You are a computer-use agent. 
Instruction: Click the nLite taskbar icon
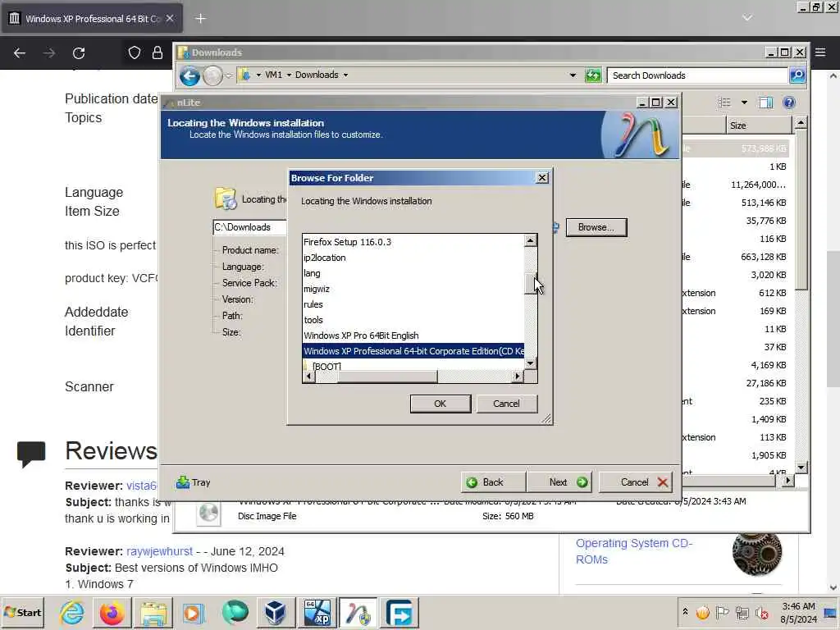click(358, 613)
